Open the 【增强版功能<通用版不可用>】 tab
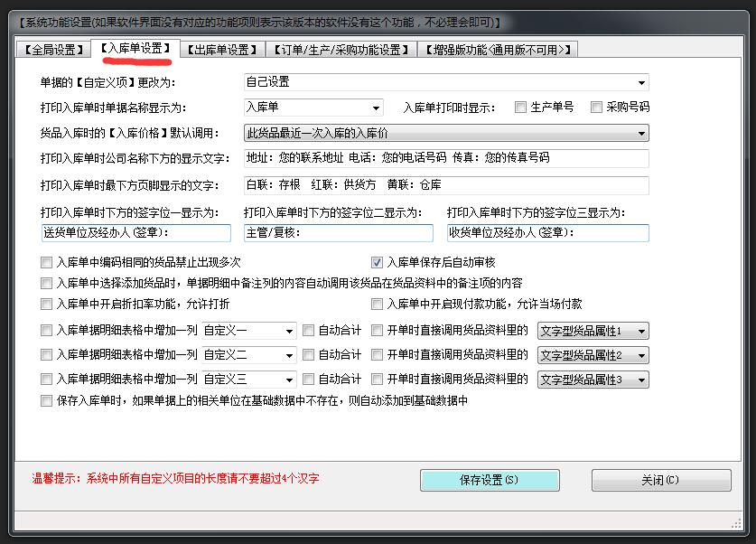 498,50
